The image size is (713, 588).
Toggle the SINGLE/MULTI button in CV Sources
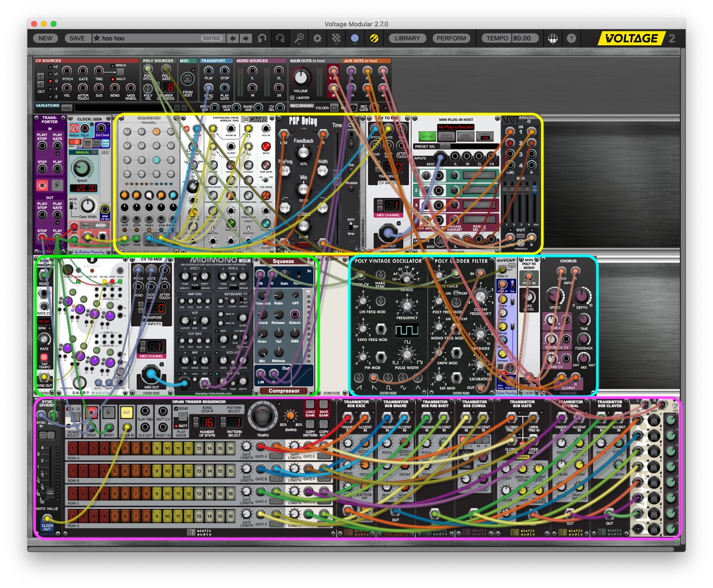120,72
